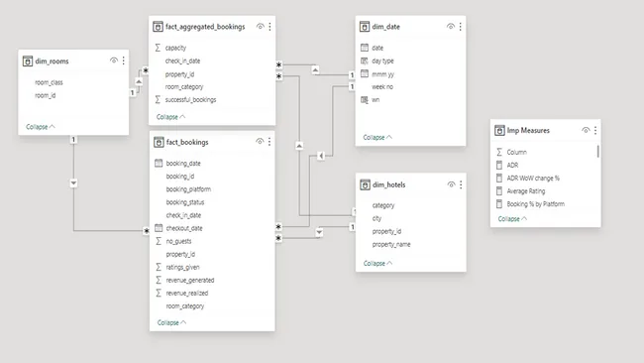Click the fact_aggregated_bookings table icon
644x363 pixels.
pyautogui.click(x=158, y=27)
